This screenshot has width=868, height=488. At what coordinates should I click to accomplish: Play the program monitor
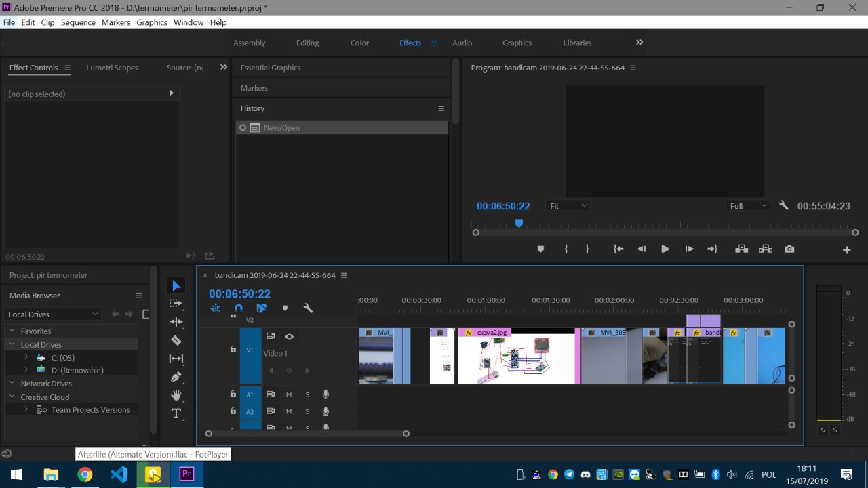[665, 249]
